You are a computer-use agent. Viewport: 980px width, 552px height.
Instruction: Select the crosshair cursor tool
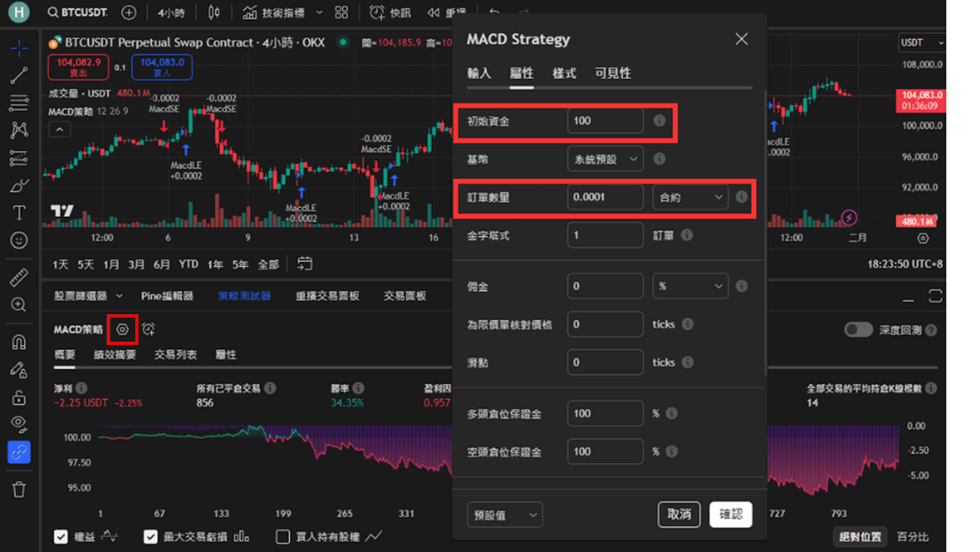(x=19, y=47)
